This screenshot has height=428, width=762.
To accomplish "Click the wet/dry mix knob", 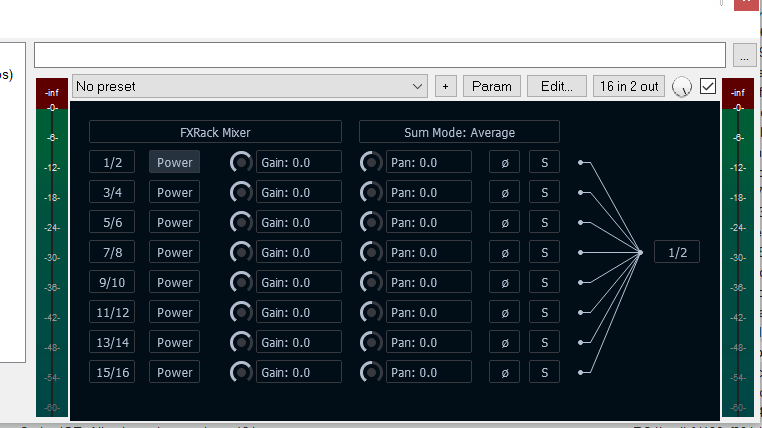I will (681, 87).
